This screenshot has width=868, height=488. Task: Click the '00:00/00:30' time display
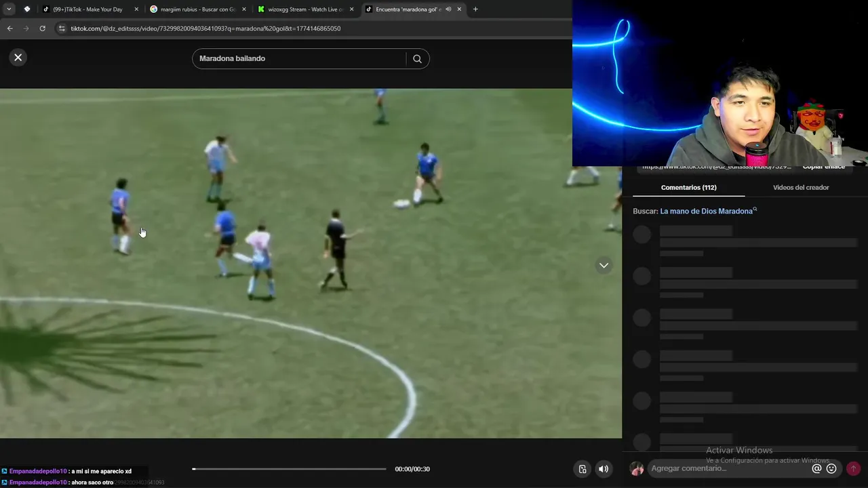pyautogui.click(x=412, y=469)
